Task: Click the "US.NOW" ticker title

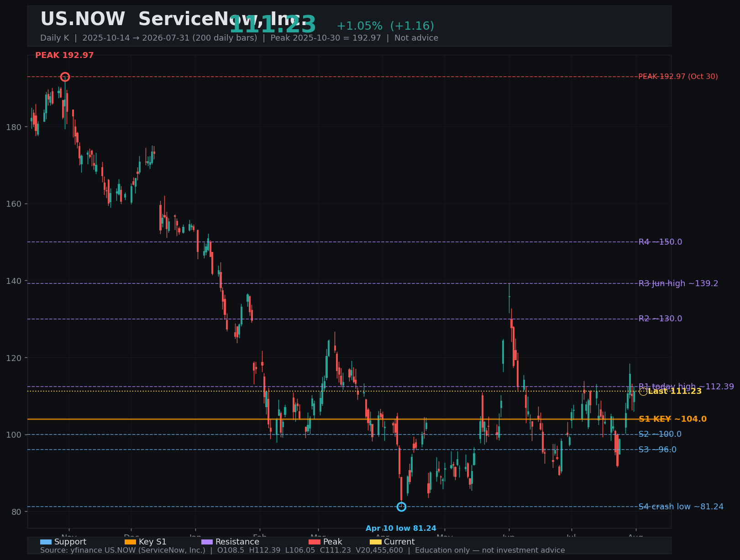Action: (83, 20)
